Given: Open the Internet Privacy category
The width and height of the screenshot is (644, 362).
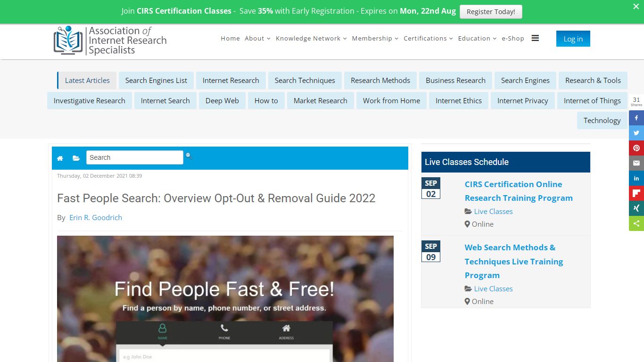Looking at the screenshot, I should click(x=523, y=101).
